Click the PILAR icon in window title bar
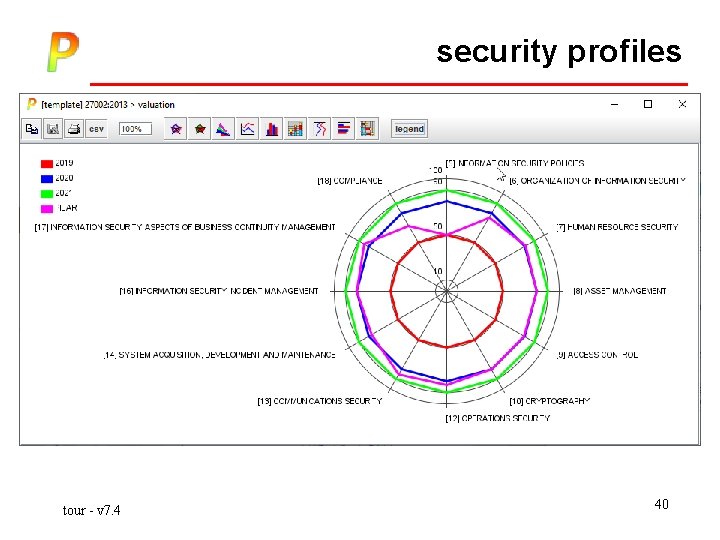 coord(31,104)
